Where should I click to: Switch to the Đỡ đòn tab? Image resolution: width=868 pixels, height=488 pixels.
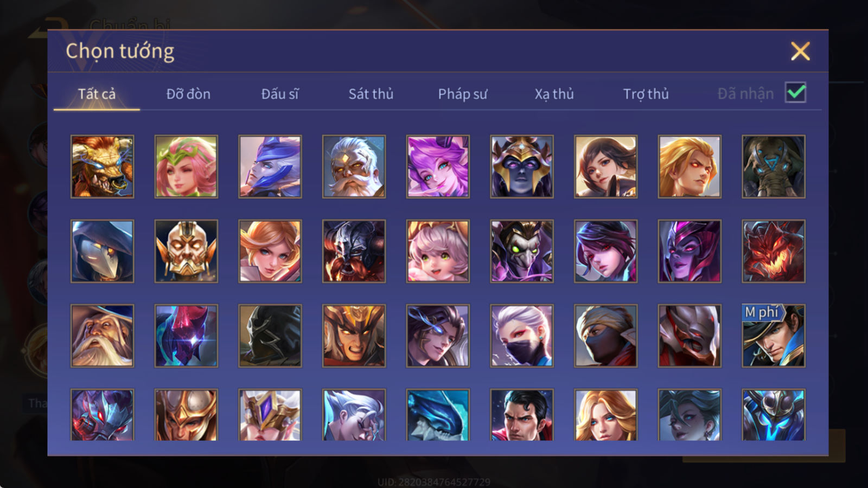188,94
